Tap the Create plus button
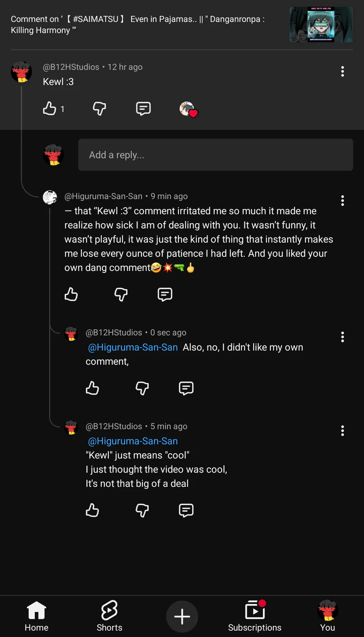 point(182,616)
